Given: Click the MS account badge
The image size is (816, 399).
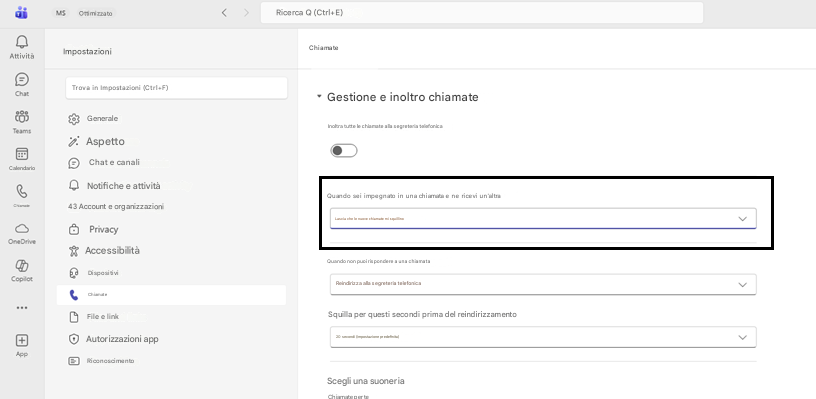Looking at the screenshot, I should pyautogui.click(x=61, y=13).
